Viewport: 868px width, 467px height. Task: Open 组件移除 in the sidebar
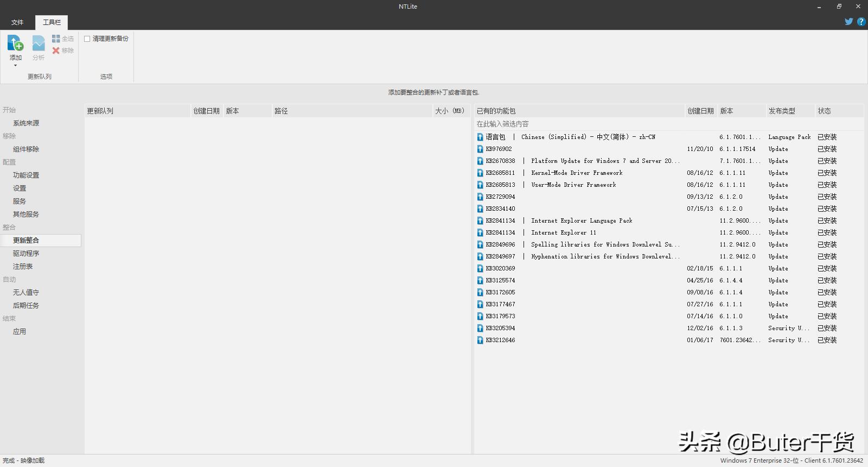click(26, 149)
